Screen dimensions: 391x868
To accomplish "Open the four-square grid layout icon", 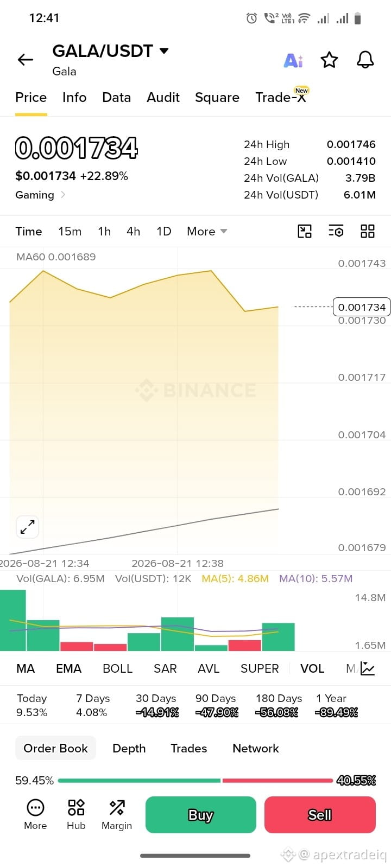I will pos(368,232).
